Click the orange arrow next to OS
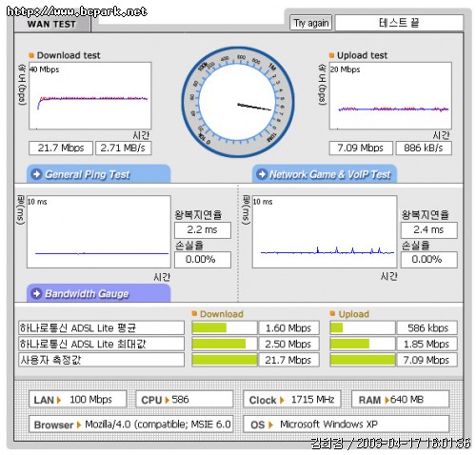Screen dimensions: 476x455 click(x=270, y=425)
